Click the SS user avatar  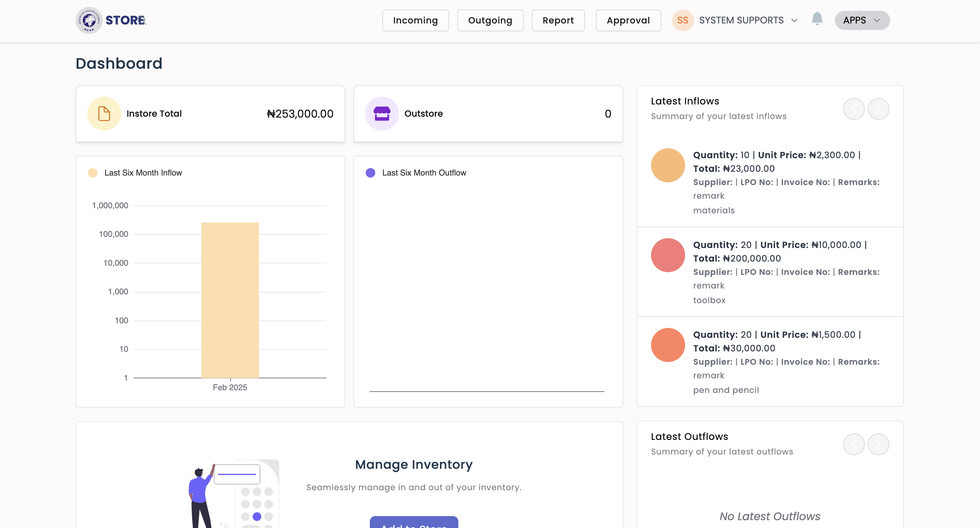click(x=682, y=20)
